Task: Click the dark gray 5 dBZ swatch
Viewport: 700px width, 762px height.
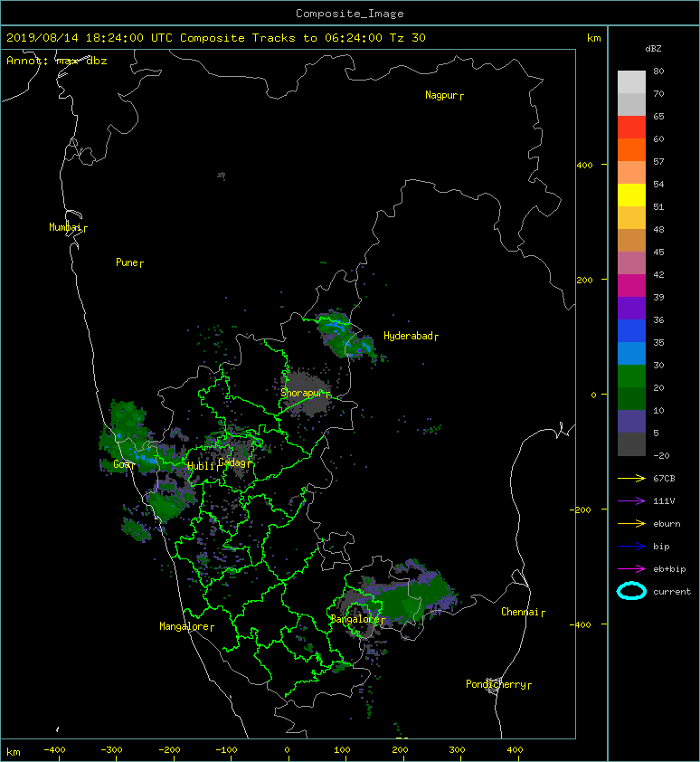Action: [631, 443]
